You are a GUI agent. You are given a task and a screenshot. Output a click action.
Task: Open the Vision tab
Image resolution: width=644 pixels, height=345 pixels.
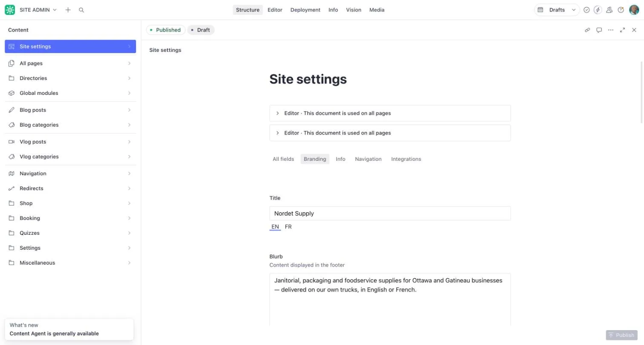pyautogui.click(x=354, y=10)
